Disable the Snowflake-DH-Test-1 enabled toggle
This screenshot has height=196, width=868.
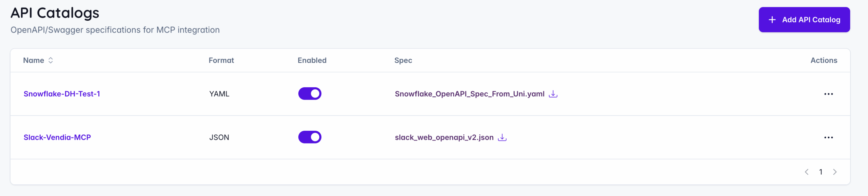[310, 94]
